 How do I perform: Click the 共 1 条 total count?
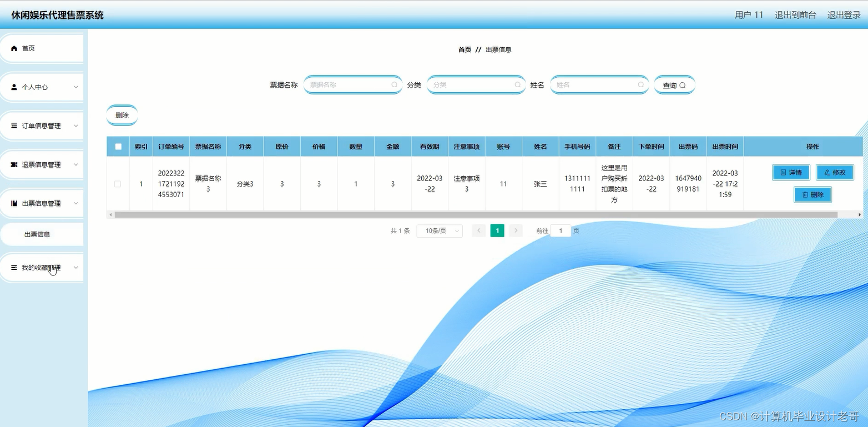(400, 230)
